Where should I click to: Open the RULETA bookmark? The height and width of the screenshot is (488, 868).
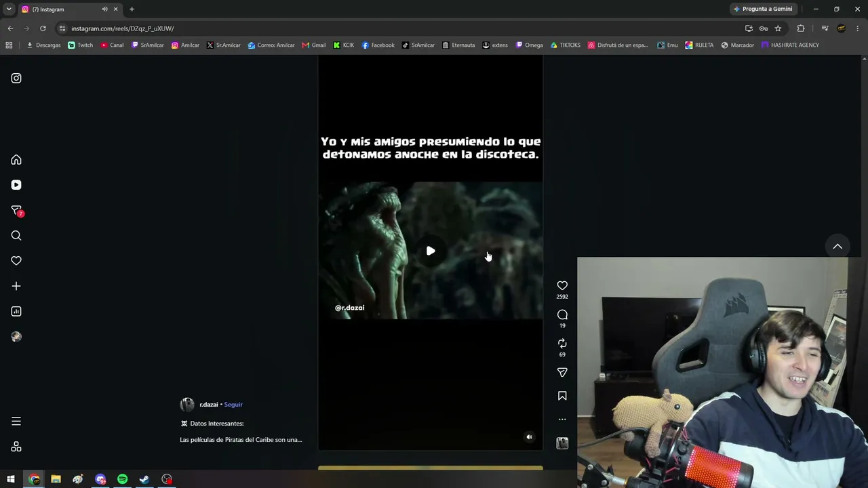699,45
